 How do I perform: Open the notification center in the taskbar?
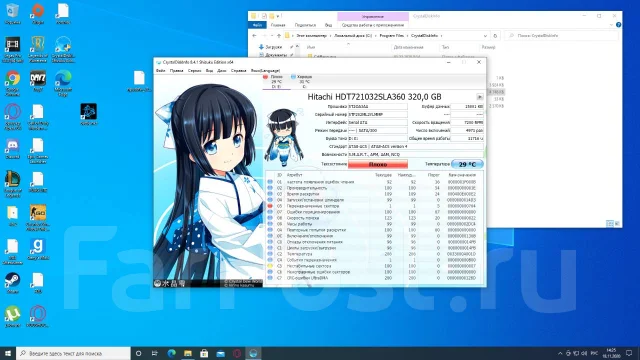point(629,353)
